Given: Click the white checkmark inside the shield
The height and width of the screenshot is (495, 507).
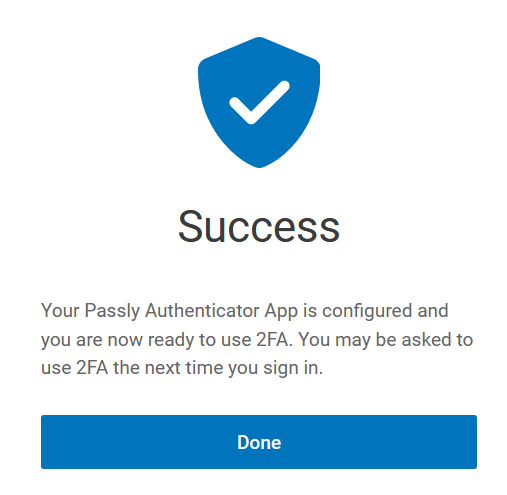Looking at the screenshot, I should pos(259,102).
